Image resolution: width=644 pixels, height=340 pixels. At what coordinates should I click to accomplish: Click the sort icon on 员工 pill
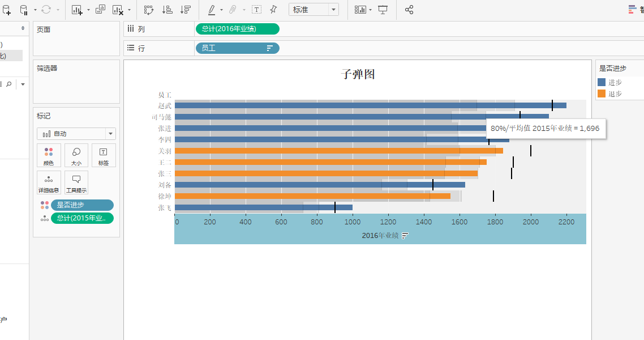pos(270,48)
